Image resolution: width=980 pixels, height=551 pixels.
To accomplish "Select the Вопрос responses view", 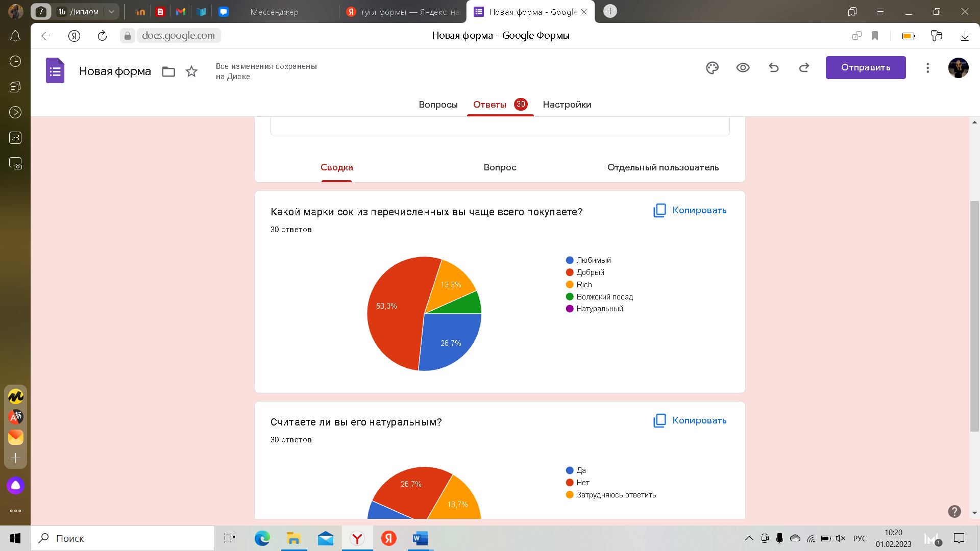I will [500, 167].
